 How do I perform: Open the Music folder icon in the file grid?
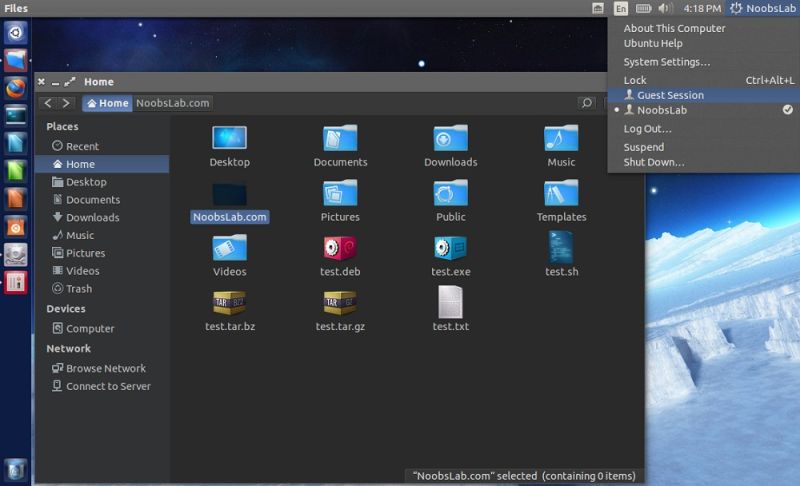pos(561,138)
